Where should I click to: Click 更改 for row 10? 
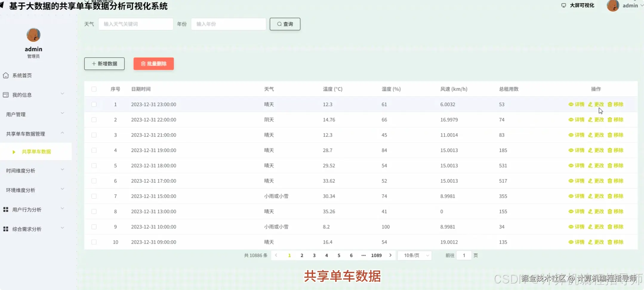(x=596, y=242)
